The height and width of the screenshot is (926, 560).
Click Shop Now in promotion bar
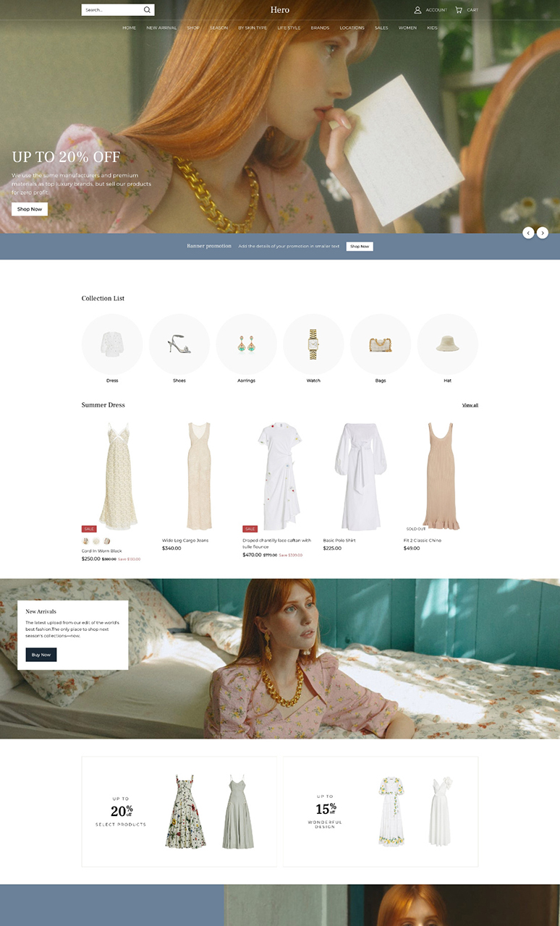[360, 247]
